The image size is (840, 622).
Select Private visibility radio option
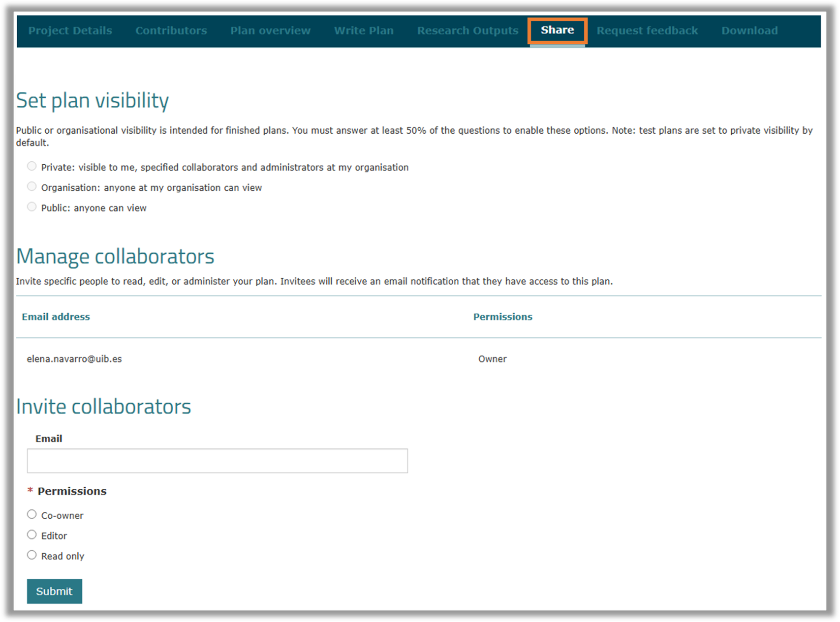pos(32,166)
